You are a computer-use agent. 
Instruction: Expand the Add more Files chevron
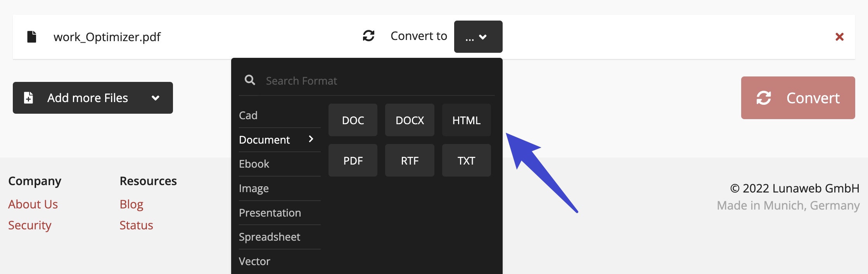(155, 98)
